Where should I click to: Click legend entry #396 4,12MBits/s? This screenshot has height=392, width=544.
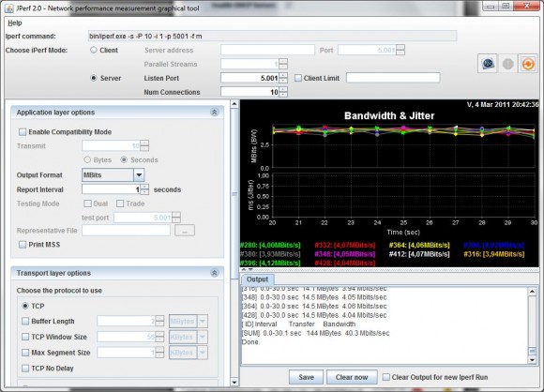[x=270, y=263]
